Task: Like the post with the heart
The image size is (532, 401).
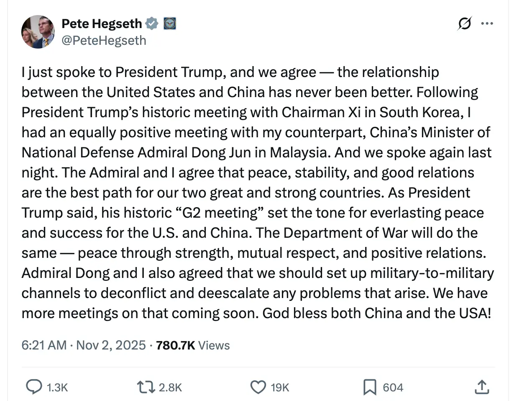Action: (258, 387)
